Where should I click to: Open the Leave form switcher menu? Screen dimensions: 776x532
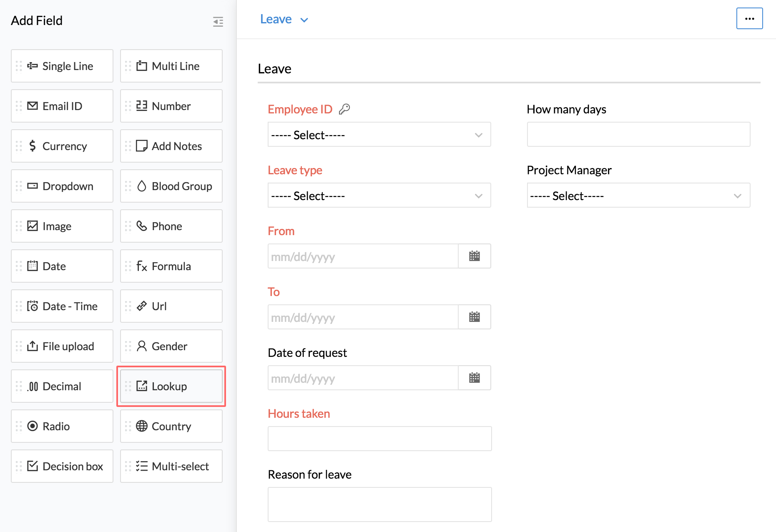click(284, 20)
